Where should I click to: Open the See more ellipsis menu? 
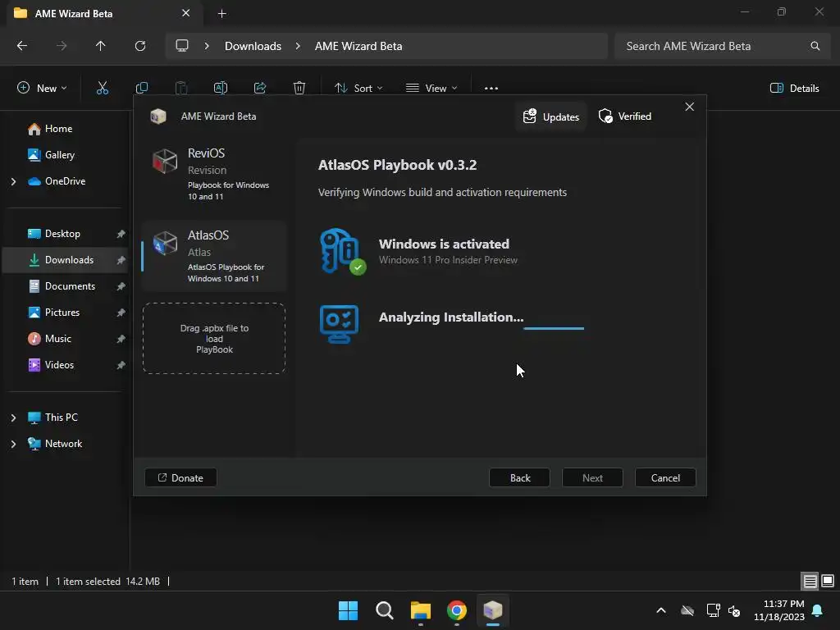click(491, 88)
